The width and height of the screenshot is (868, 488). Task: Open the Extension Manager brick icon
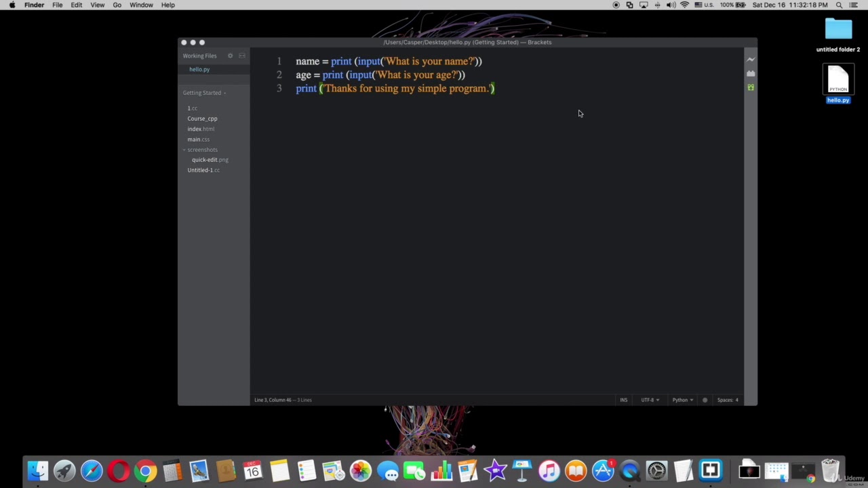pos(751,73)
